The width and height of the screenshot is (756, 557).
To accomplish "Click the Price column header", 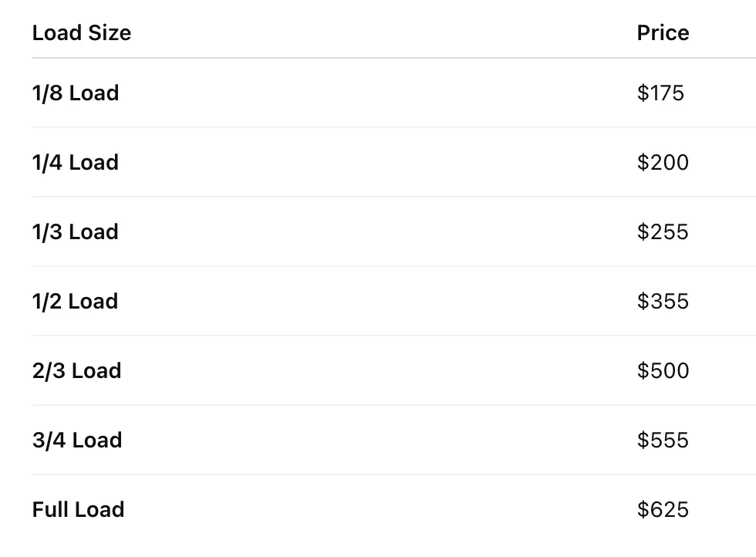I will [663, 33].
